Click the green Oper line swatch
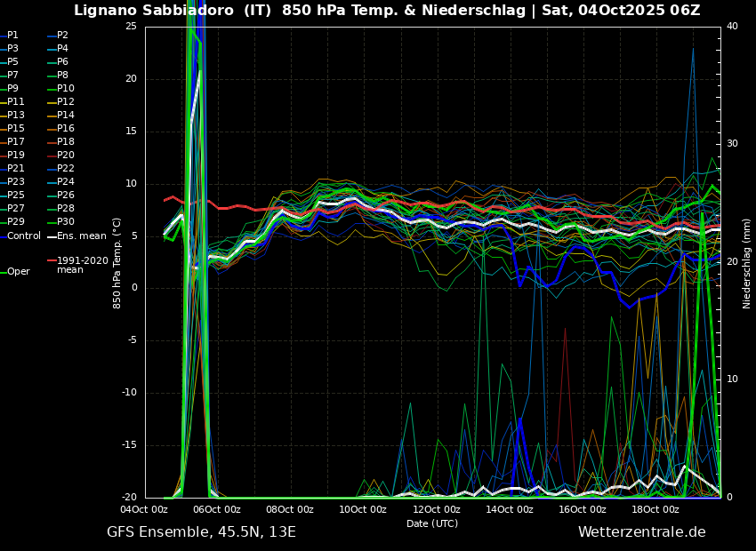The image size is (756, 551). coord(3,272)
